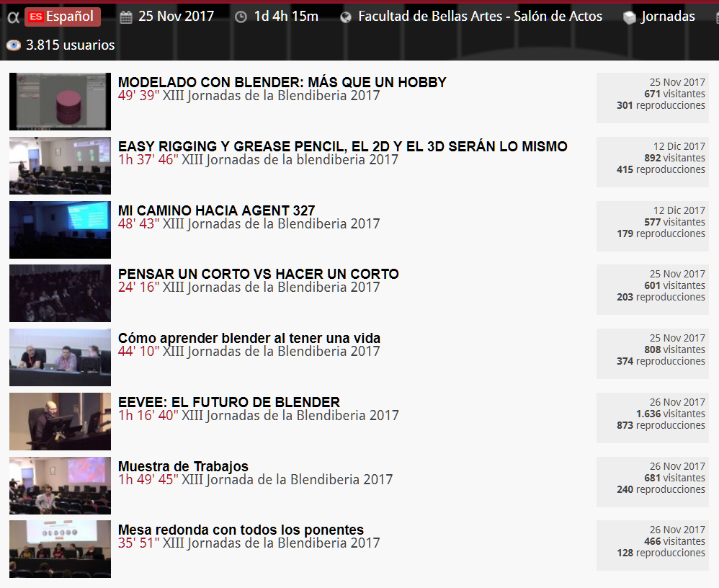The height and width of the screenshot is (588, 719).
Task: Click 466 visitantes stats text
Action: tap(674, 541)
